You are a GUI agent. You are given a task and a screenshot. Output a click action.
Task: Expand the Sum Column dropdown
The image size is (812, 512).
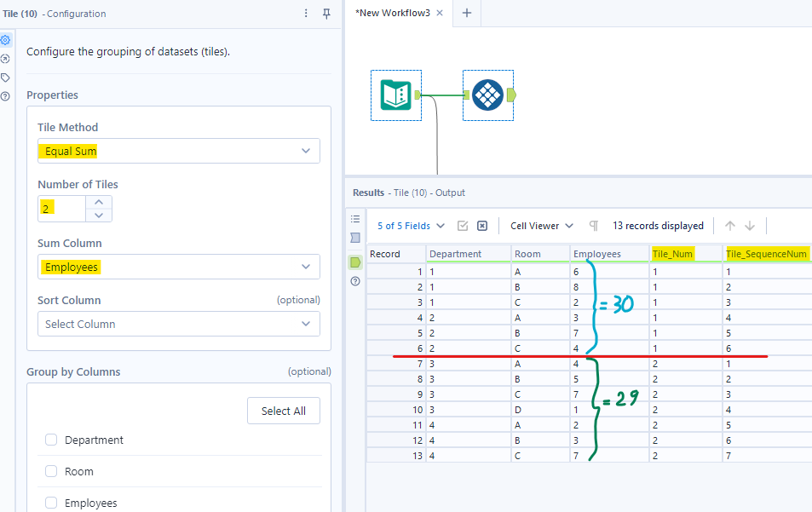(x=178, y=267)
